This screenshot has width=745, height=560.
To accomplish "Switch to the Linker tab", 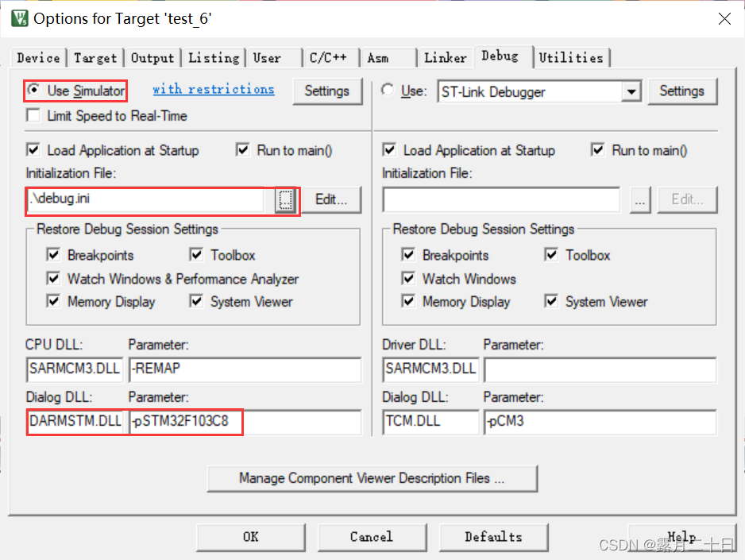I will 446,58.
